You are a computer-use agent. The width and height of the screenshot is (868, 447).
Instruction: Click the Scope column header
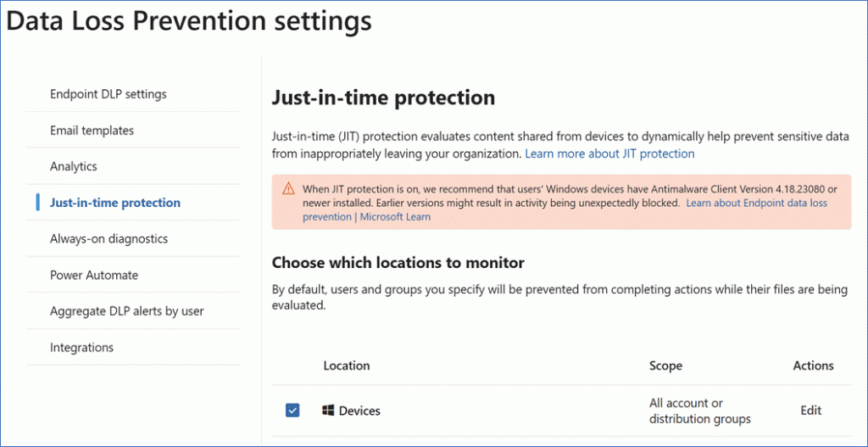click(x=665, y=366)
